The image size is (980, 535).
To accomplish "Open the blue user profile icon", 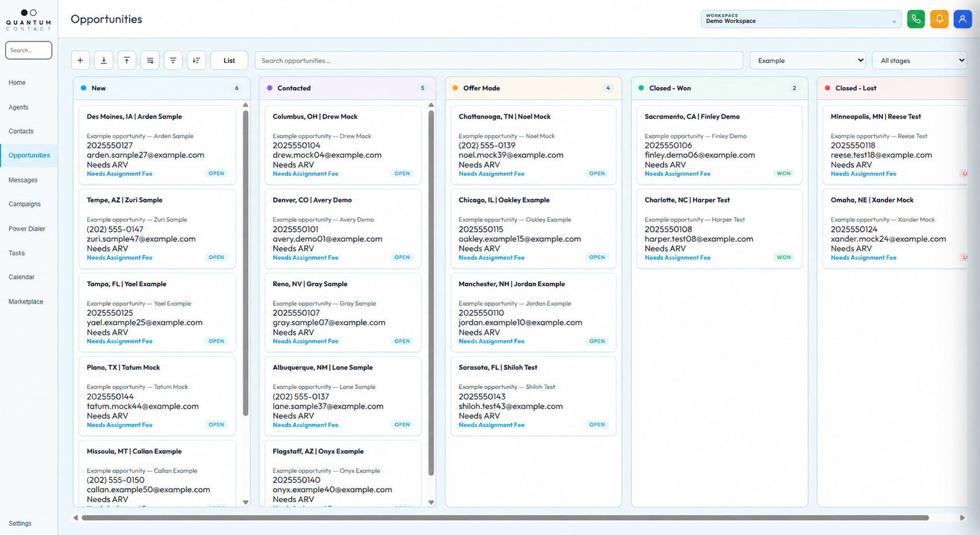I will pos(962,19).
